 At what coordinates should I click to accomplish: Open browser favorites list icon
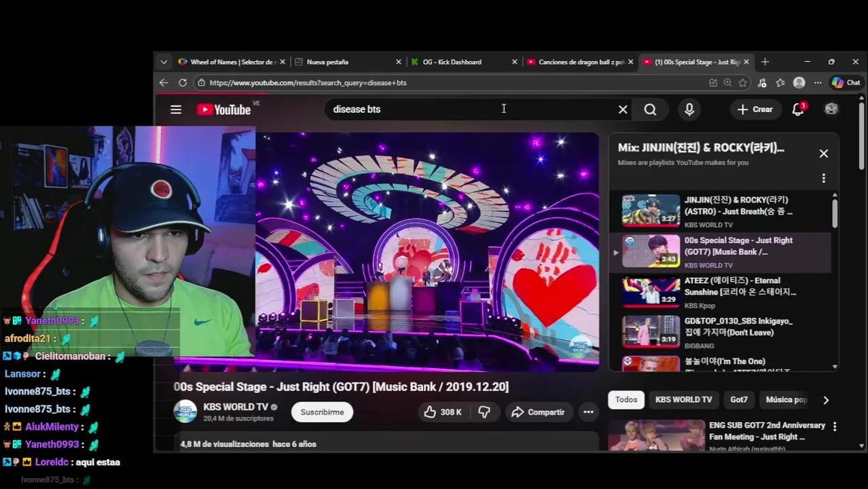[x=780, y=83]
